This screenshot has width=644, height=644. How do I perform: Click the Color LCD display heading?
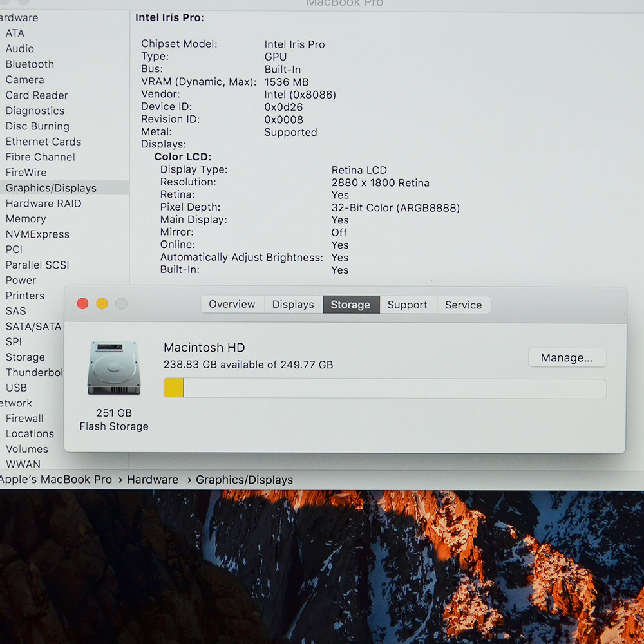[183, 157]
